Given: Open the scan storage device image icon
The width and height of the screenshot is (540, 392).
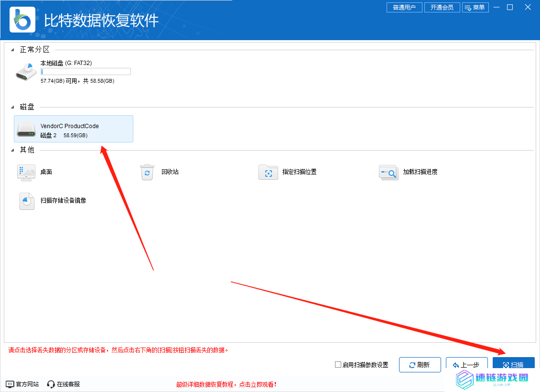Looking at the screenshot, I should pyautogui.click(x=27, y=201).
